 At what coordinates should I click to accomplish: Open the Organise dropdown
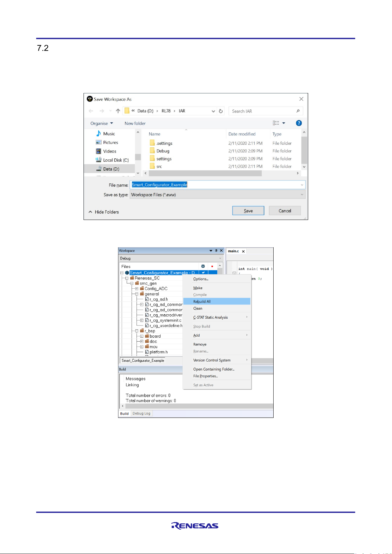pyautogui.click(x=102, y=123)
